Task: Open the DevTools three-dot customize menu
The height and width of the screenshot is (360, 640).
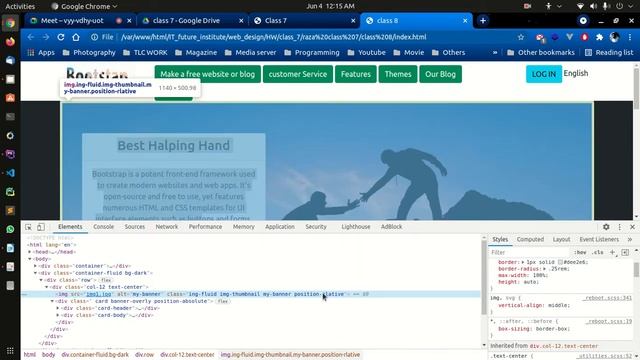Action: (620, 227)
